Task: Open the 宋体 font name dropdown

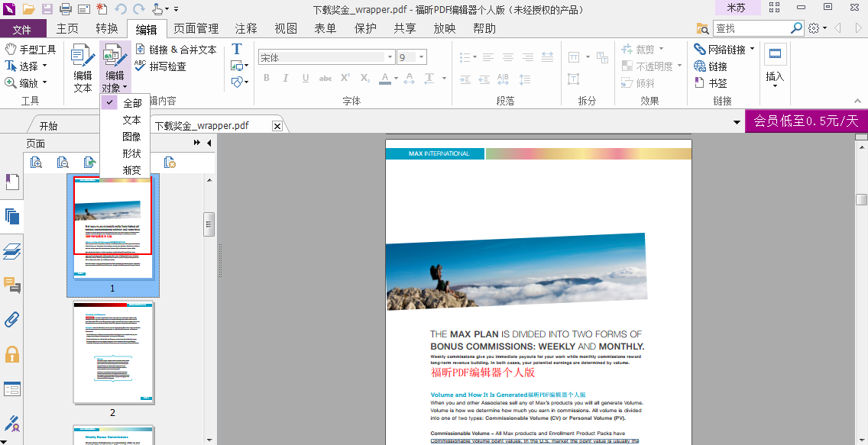Action: click(390, 57)
